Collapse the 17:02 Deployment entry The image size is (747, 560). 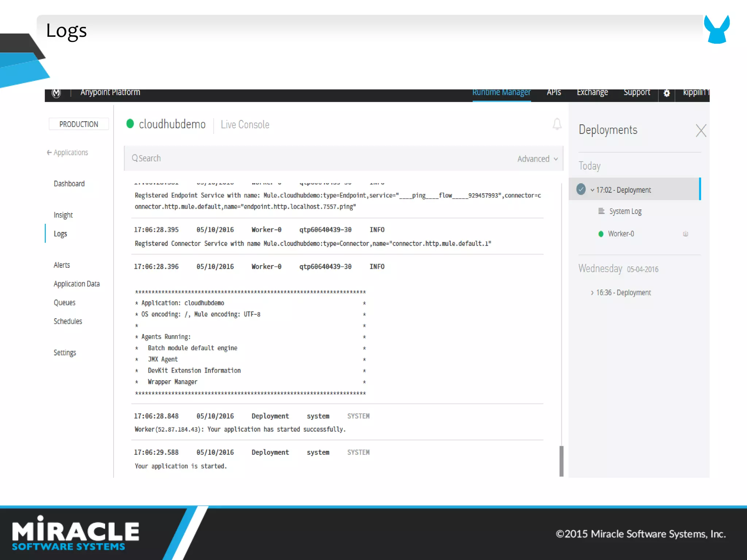coord(592,190)
